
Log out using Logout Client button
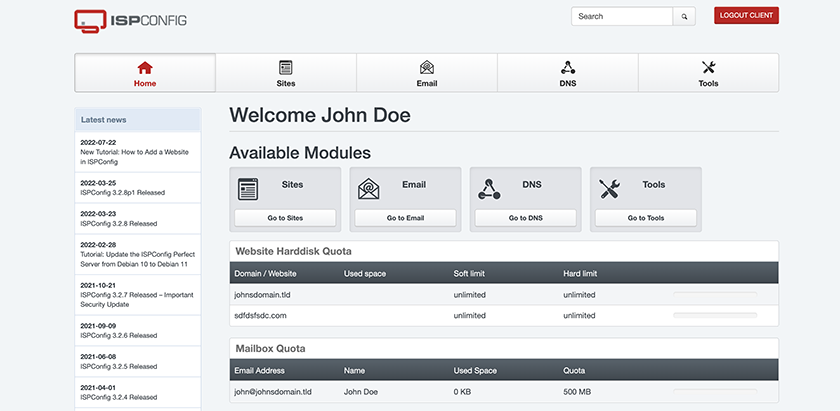[x=746, y=16]
